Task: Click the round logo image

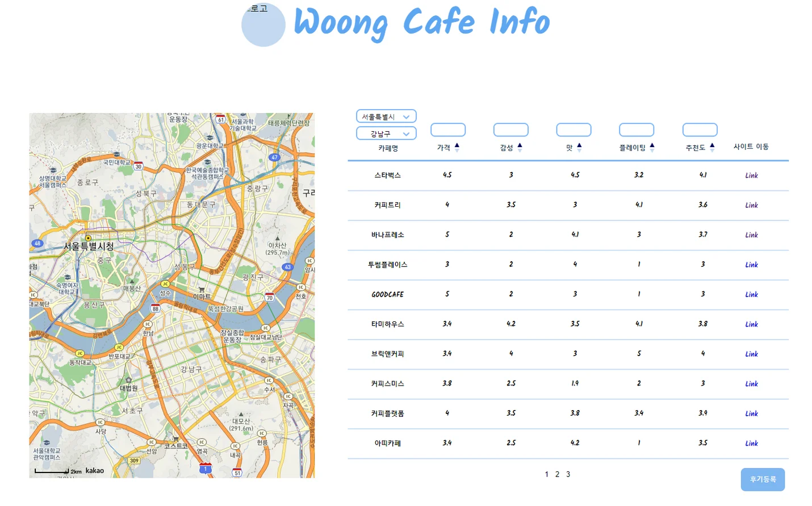Action: coord(263,25)
